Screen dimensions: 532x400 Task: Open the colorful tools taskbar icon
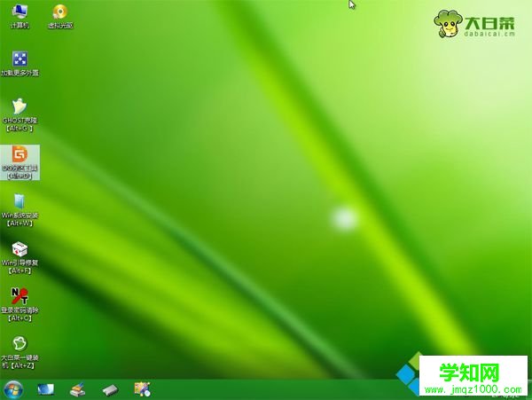tap(143, 389)
